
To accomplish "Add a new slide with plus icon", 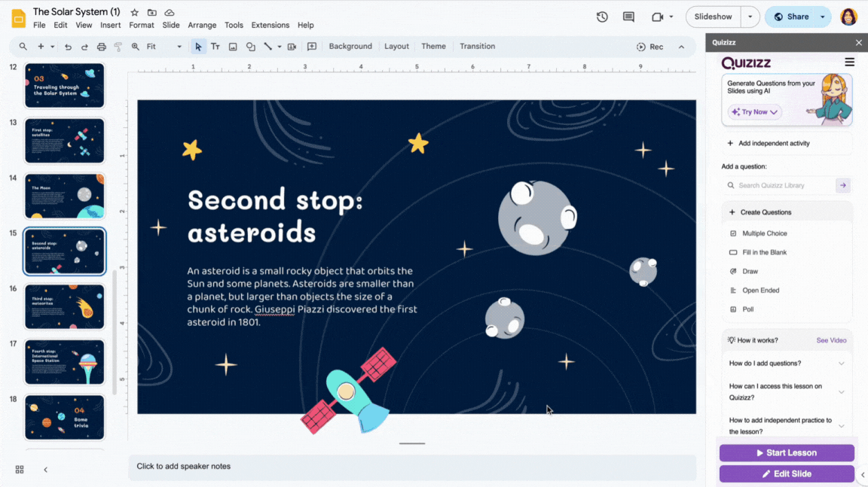I will pos(41,47).
